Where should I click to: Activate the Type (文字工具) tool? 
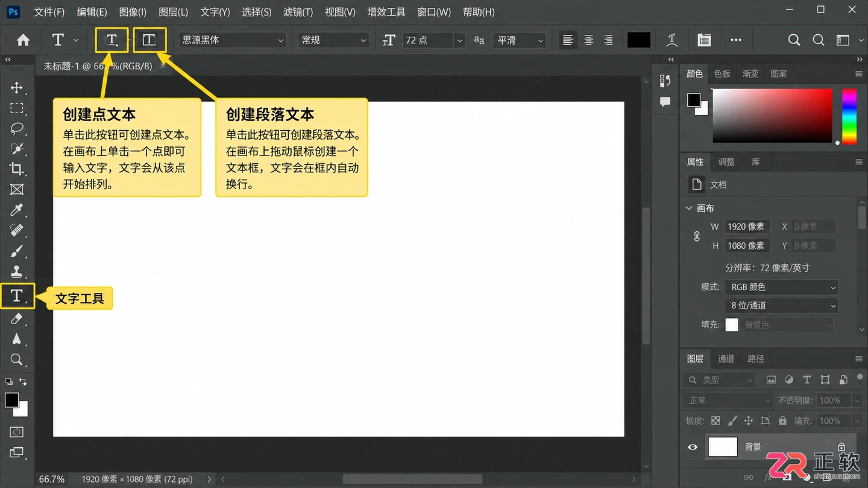click(17, 296)
